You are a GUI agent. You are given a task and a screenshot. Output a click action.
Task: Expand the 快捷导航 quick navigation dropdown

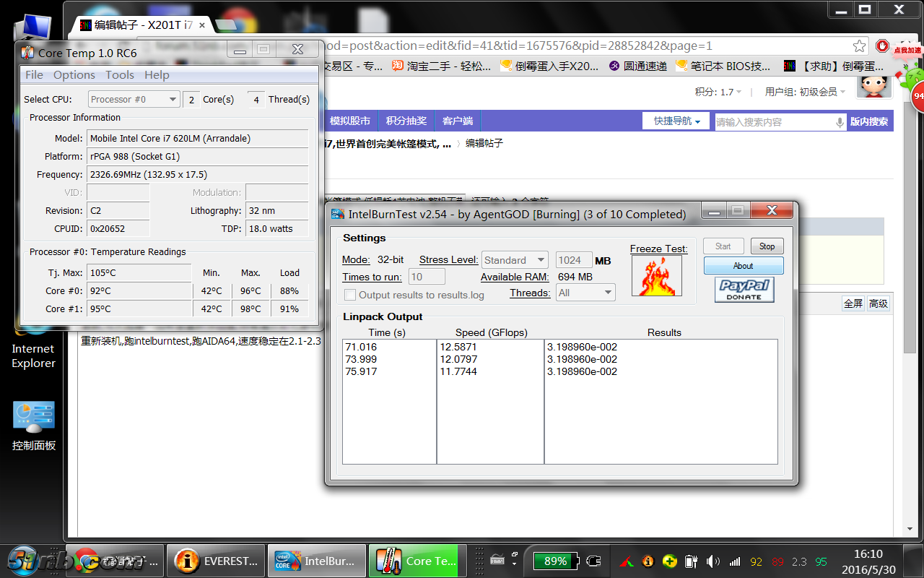point(676,121)
